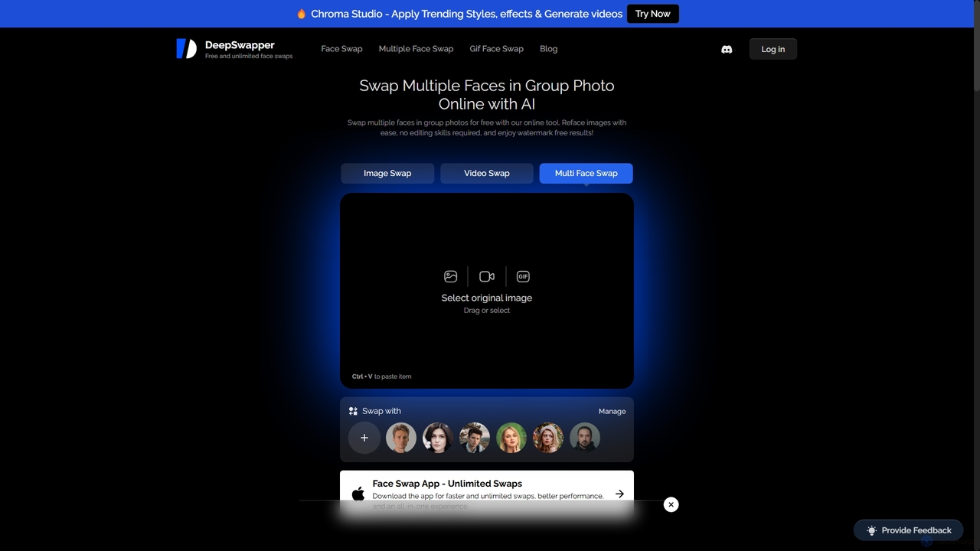Select the dark-haired woman face thumbnail
Image resolution: width=980 pixels, height=551 pixels.
click(438, 438)
